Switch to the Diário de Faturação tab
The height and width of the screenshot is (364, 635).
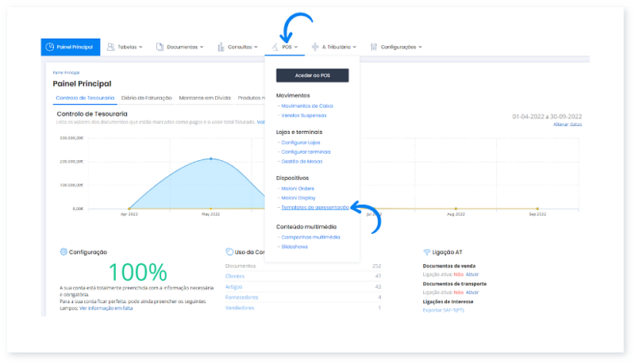coord(148,98)
